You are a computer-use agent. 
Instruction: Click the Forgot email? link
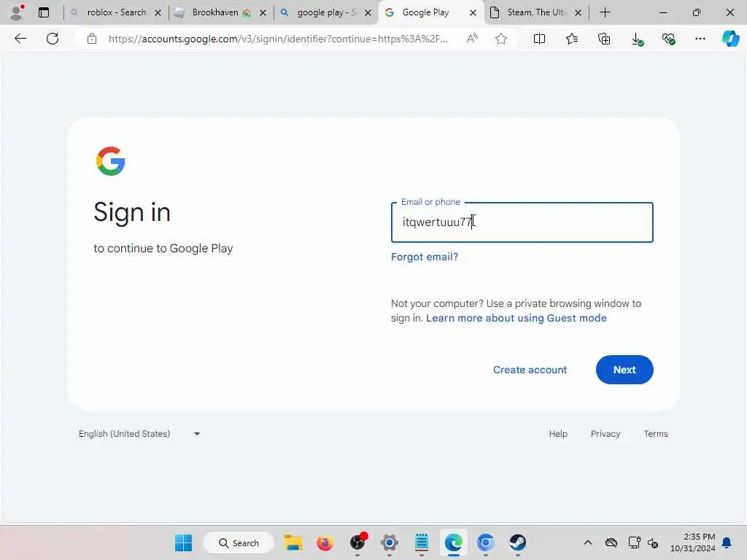tap(424, 257)
